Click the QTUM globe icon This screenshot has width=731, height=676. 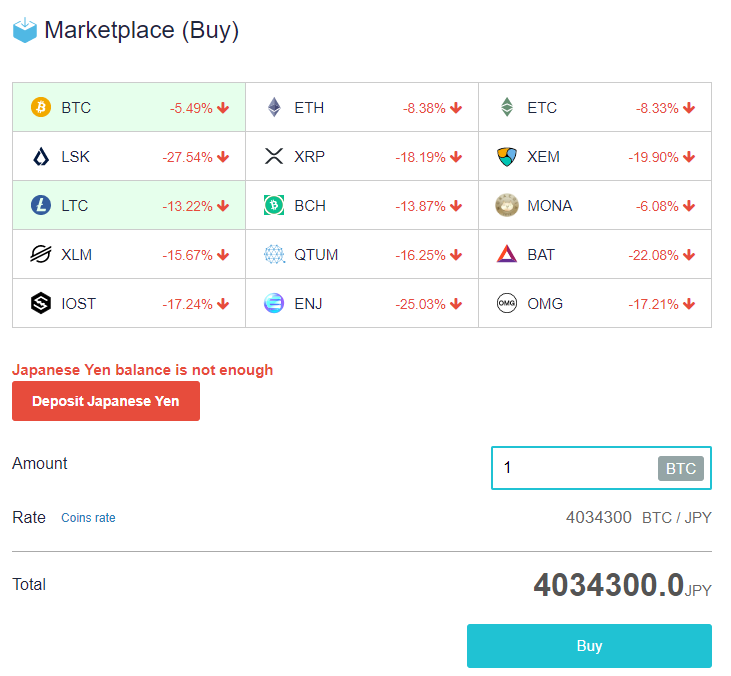tap(274, 255)
